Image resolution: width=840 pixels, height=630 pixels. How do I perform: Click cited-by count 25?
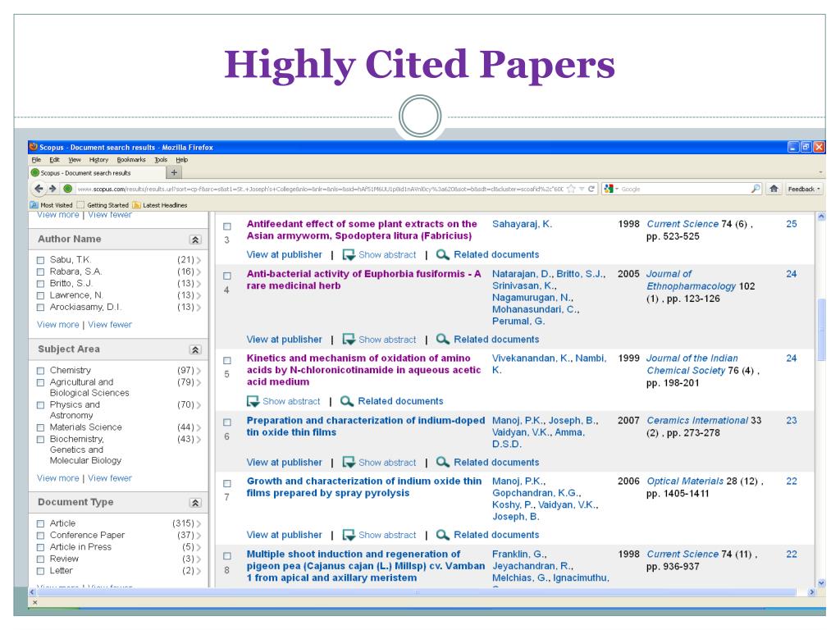point(792,224)
